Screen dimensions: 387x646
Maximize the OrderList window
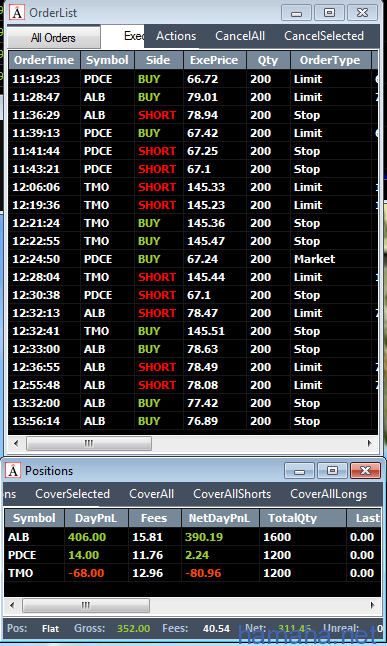pyautogui.click(x=329, y=12)
